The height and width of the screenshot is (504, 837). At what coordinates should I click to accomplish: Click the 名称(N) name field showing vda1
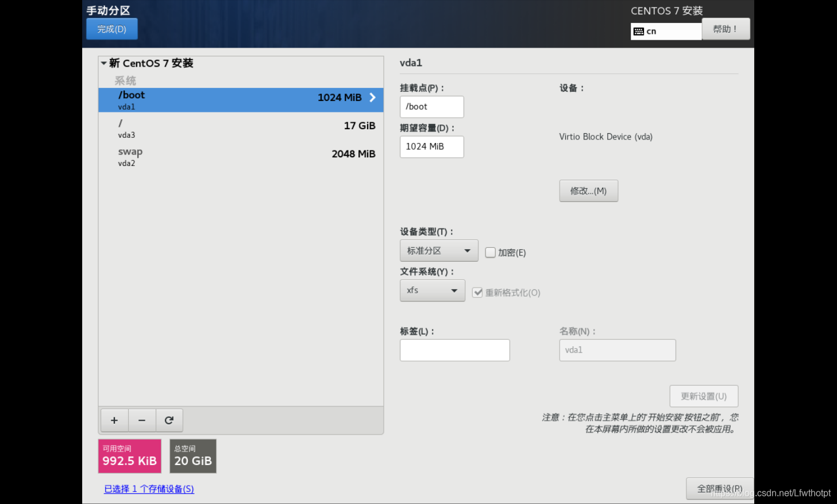pyautogui.click(x=618, y=350)
